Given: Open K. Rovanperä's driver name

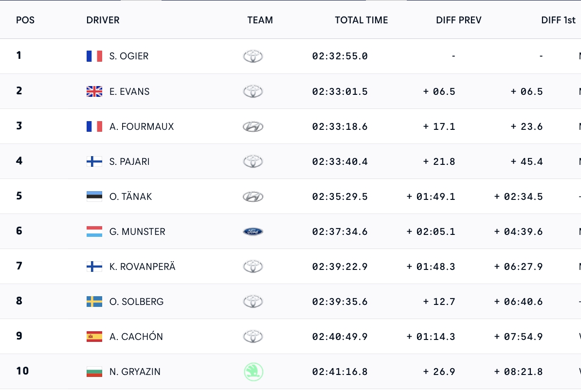Looking at the screenshot, I should 142,267.
